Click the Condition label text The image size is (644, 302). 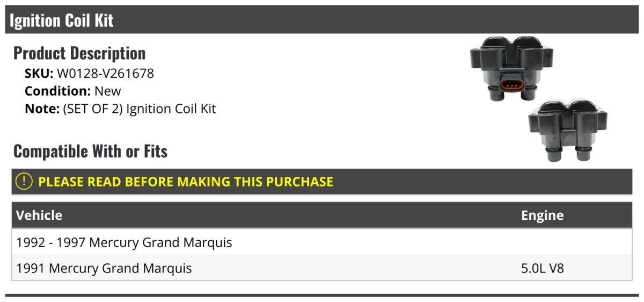58,91
